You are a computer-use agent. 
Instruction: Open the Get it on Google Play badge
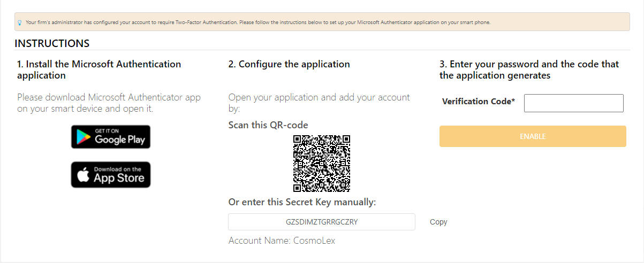[x=111, y=137]
